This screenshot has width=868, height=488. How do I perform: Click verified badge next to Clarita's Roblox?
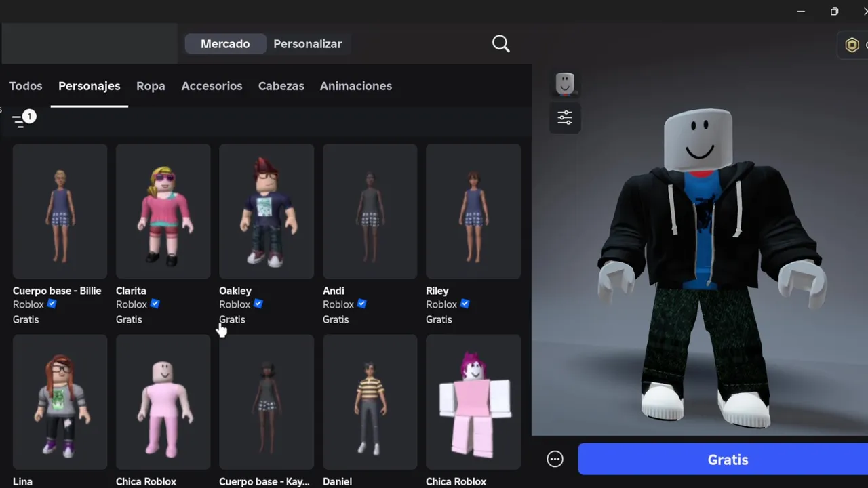155,304
